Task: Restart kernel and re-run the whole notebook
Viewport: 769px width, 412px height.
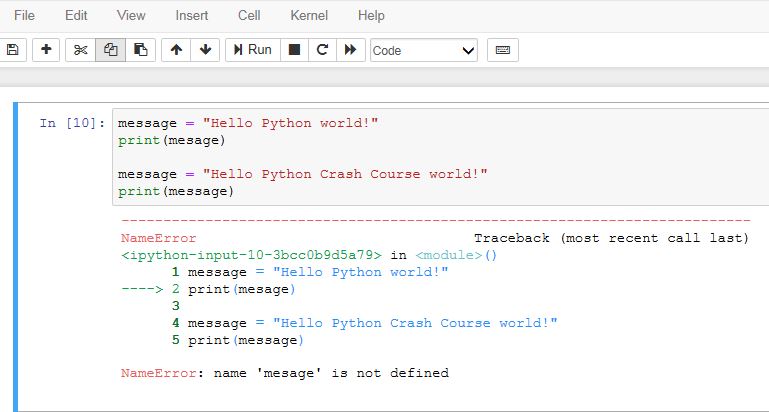Action: point(351,50)
